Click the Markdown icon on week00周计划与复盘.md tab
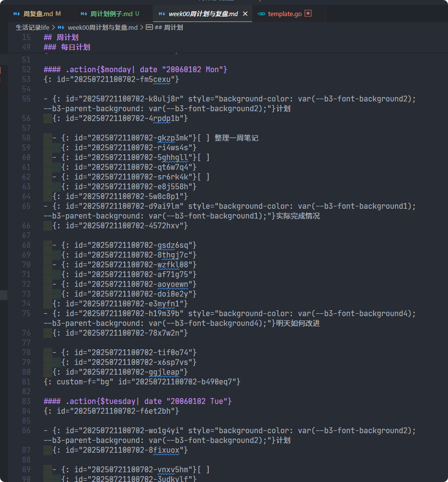 (162, 14)
